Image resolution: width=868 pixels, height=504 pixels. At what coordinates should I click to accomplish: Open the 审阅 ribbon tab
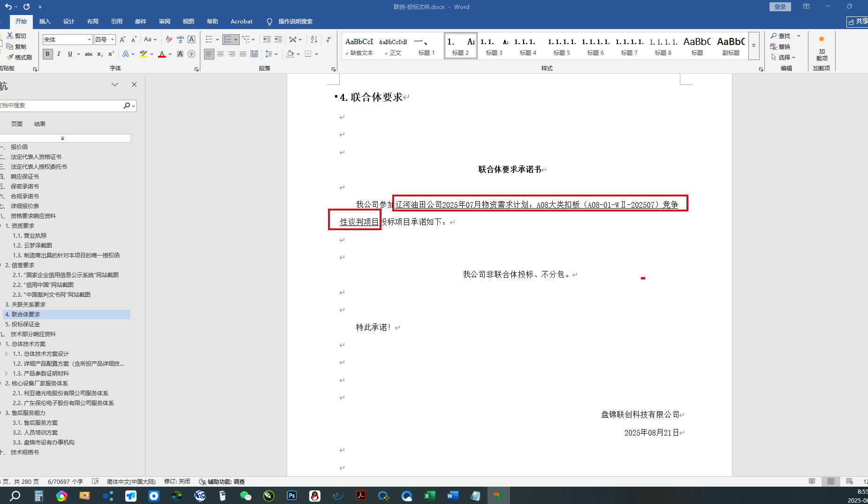165,21
